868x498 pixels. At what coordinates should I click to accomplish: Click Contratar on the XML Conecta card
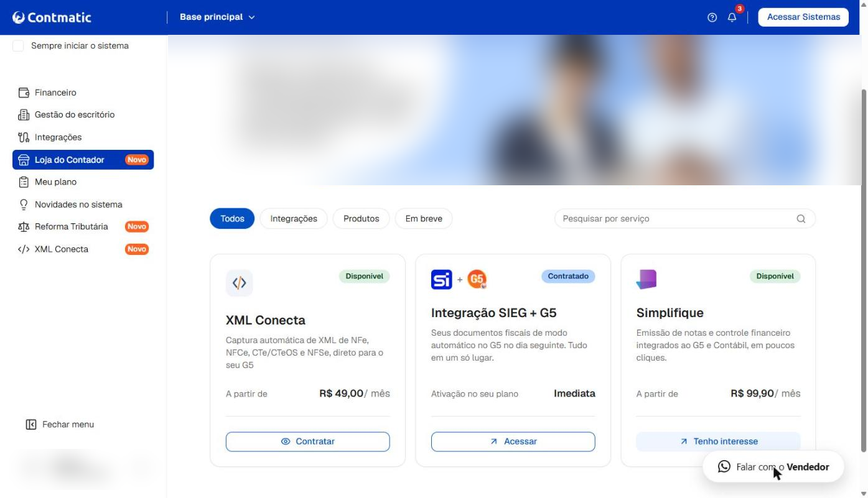(308, 441)
